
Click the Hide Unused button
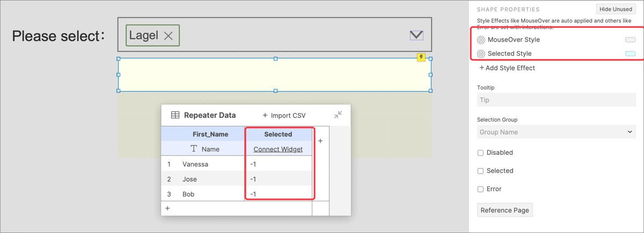point(616,9)
